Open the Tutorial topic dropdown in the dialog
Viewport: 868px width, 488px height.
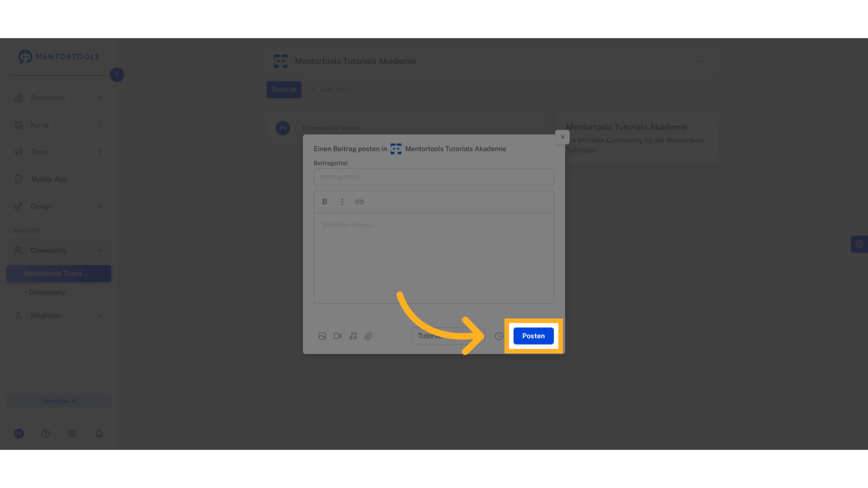point(448,336)
